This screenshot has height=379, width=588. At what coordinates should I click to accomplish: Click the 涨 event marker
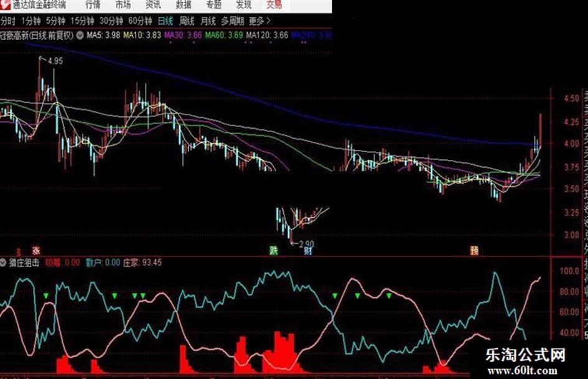click(x=36, y=251)
